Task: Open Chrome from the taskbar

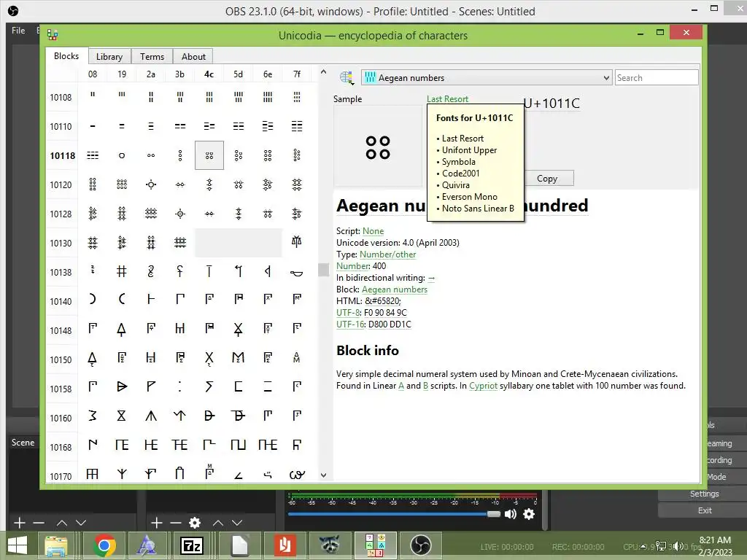Action: 104,545
